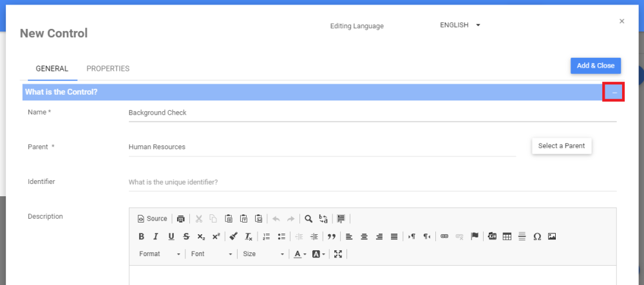The image size is (644, 285).
Task: Click Paste as plain text icon
Action: [x=243, y=219]
